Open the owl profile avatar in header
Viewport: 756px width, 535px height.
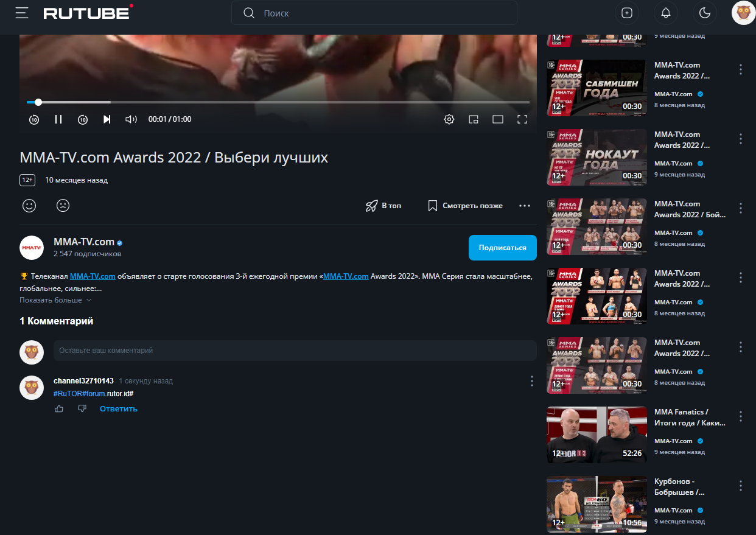(743, 13)
